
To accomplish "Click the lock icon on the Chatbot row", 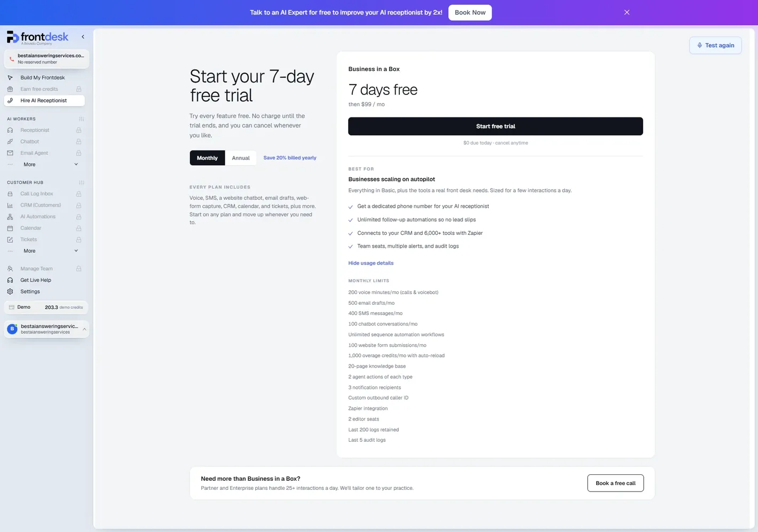I will (78, 142).
